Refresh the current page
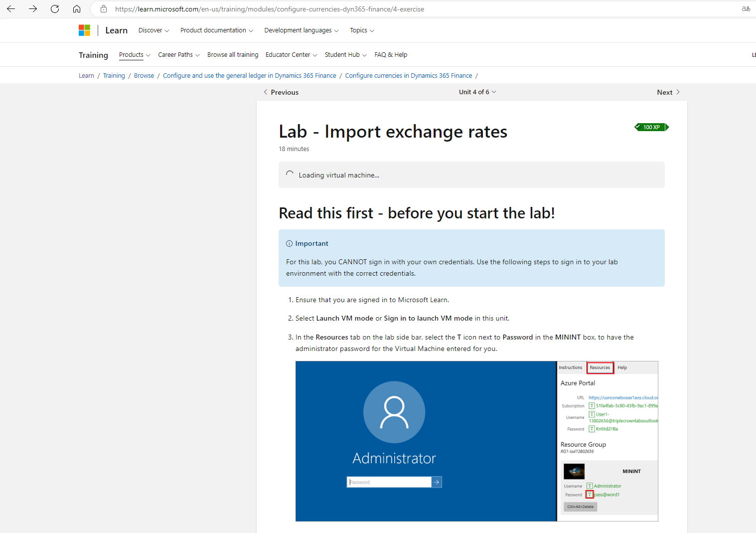The image size is (756, 533). [x=55, y=8]
